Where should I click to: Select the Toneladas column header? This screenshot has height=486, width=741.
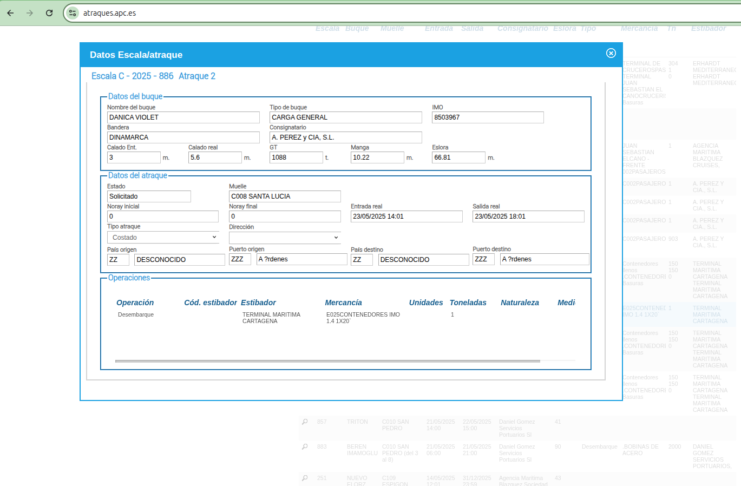click(x=467, y=302)
